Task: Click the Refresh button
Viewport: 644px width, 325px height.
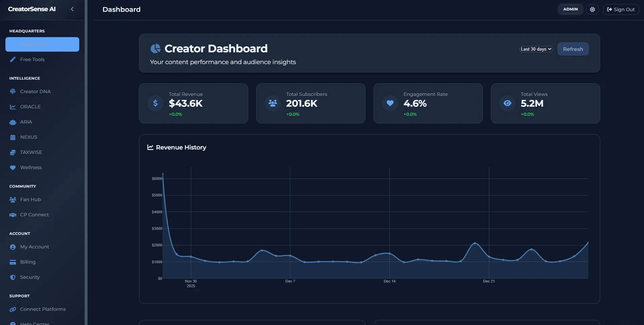Action: (x=573, y=49)
